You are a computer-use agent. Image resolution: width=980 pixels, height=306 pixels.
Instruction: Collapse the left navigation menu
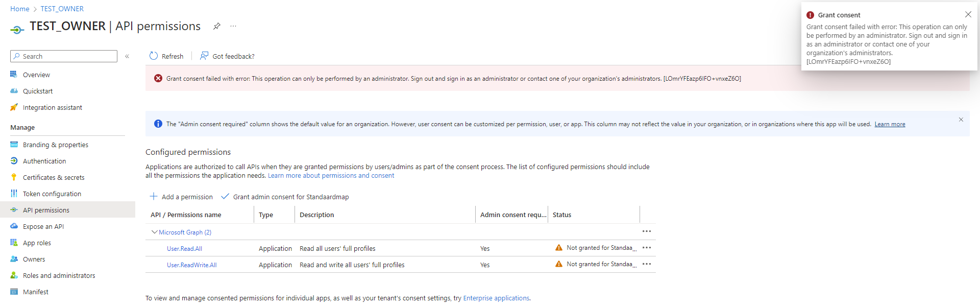tap(127, 56)
